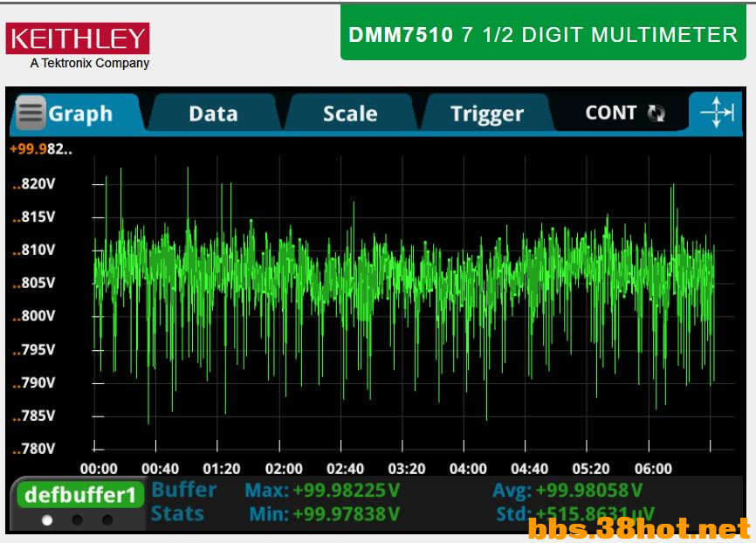Select the third page indicator dot
This screenshot has height=543, width=756.
[x=107, y=520]
